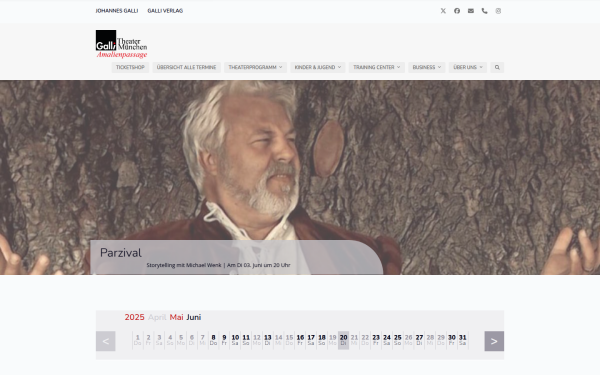Click the search magnifier icon
Image resolution: width=600 pixels, height=375 pixels.
pyautogui.click(x=497, y=67)
